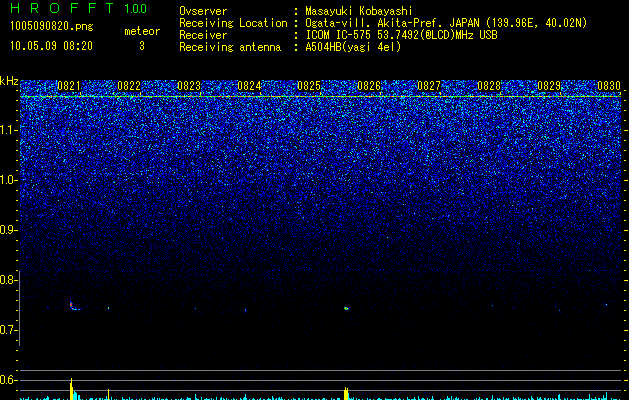This screenshot has height=400, width=629.
Task: Click the 0824 time marker
Action: [x=249, y=86]
